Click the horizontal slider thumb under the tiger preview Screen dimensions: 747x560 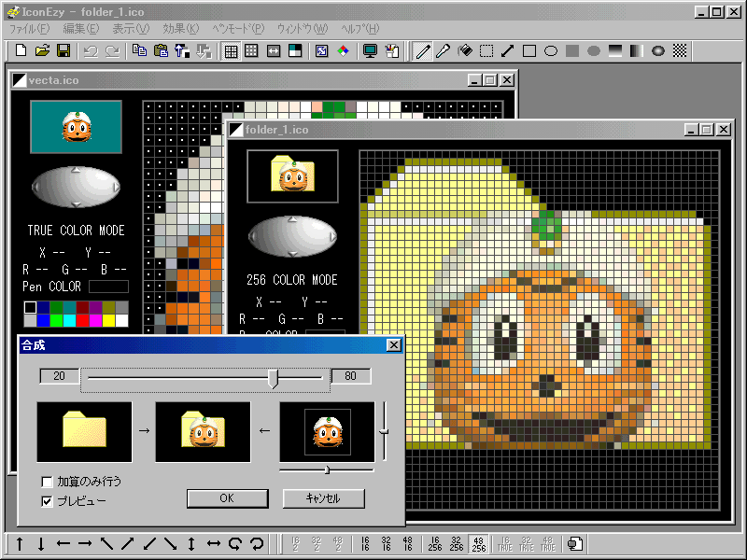327,470
